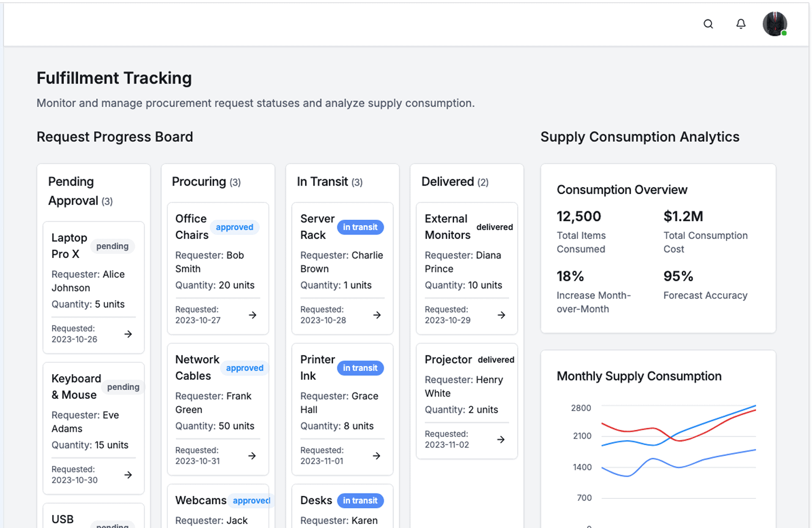Click the search magnifier icon
This screenshot has width=812, height=528.
point(708,24)
